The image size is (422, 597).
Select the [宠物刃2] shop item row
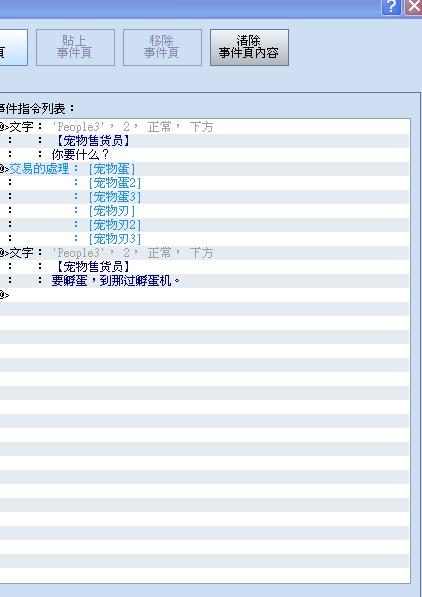pos(204,225)
